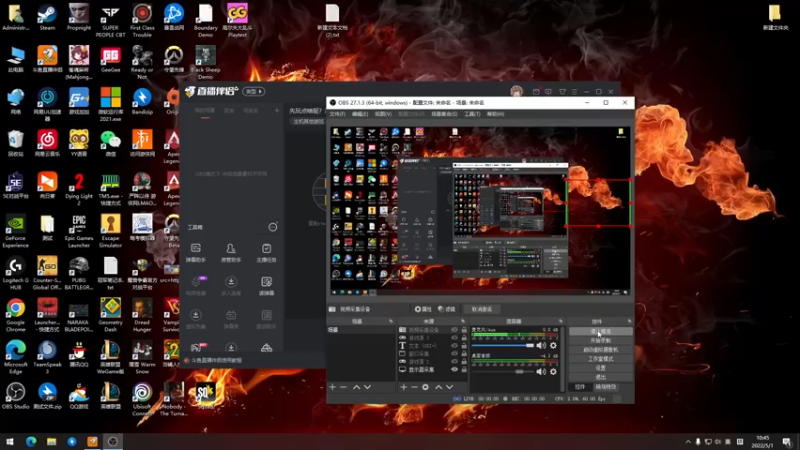The image size is (800, 450).
Task: Toggle lock on 显示器采集 source
Action: (x=464, y=369)
